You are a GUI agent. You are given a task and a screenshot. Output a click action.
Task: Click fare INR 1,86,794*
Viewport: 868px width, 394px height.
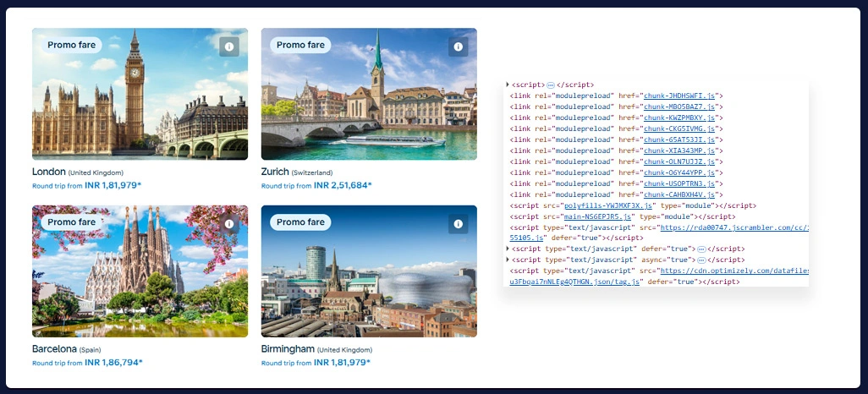click(x=113, y=363)
